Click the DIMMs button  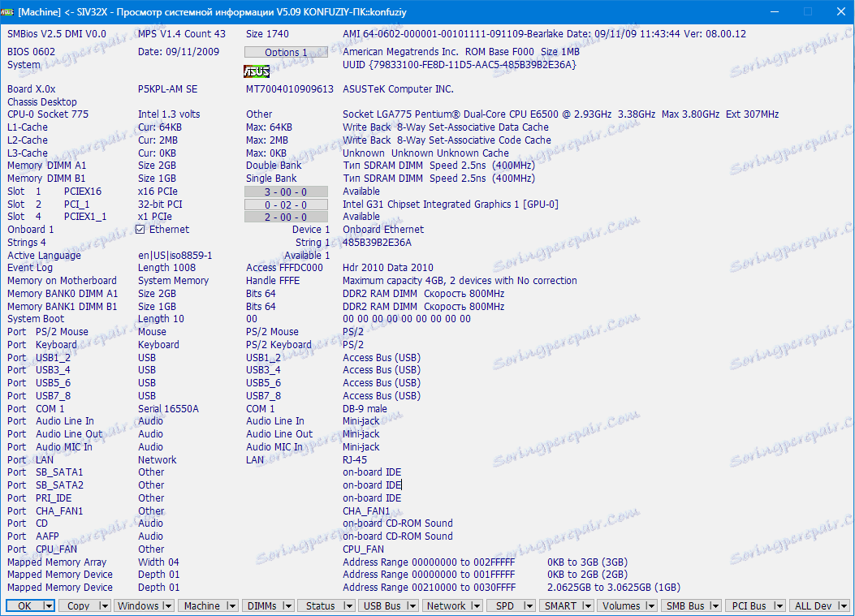(261, 605)
